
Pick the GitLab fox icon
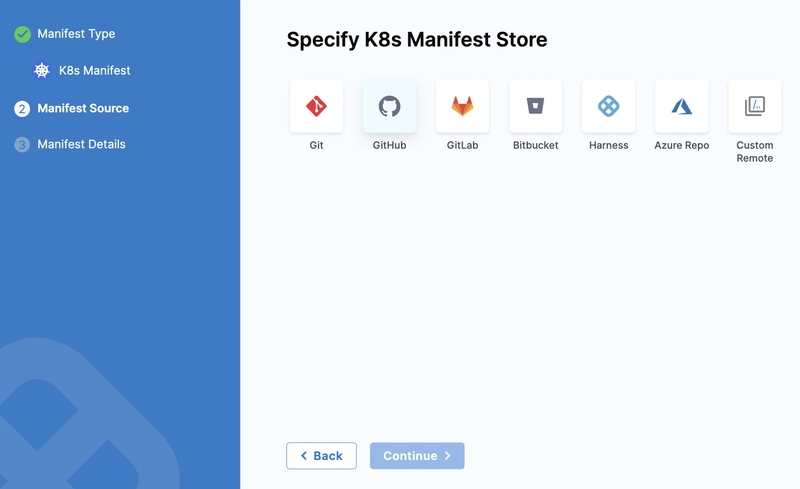[462, 106]
